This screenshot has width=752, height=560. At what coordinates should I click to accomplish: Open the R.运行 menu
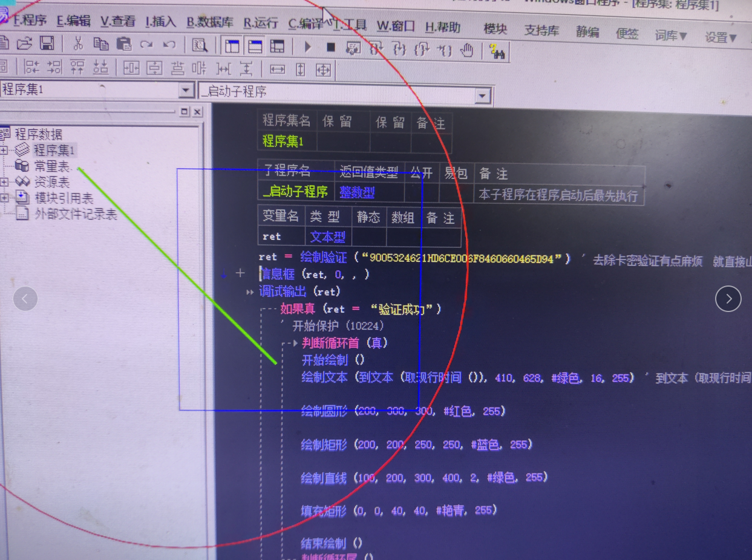point(261,24)
